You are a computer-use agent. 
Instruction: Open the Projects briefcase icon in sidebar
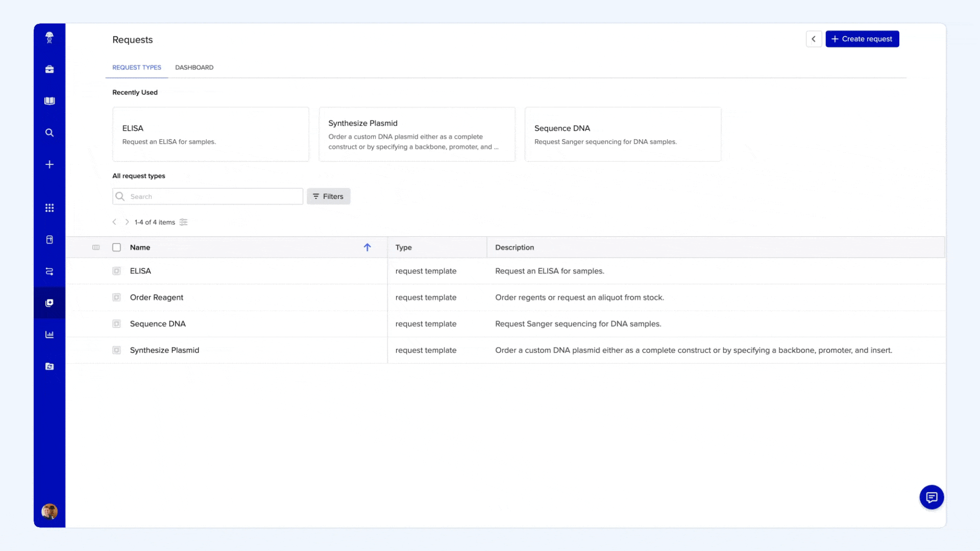coord(50,69)
